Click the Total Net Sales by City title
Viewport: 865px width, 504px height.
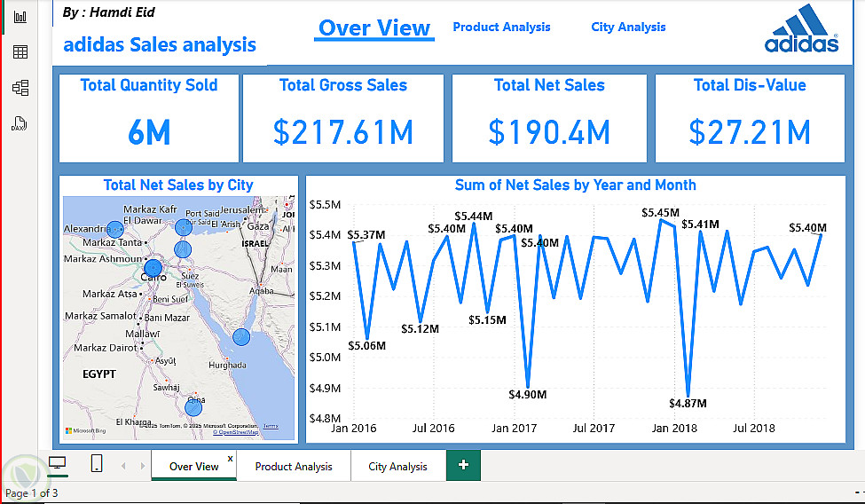coord(178,185)
